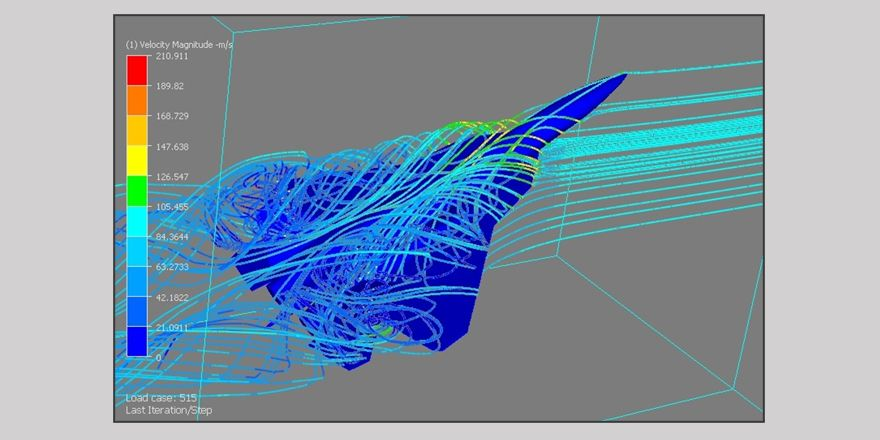
Task: Pick the cyan legend color band
Action: point(136,221)
